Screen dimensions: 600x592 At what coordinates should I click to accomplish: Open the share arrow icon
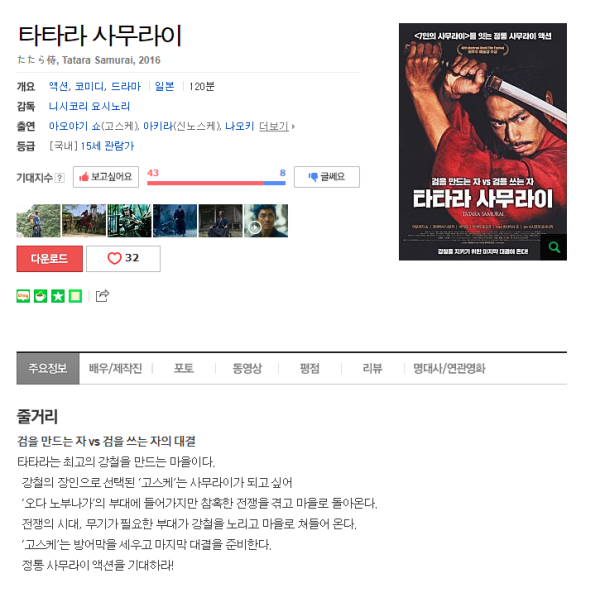(x=102, y=296)
